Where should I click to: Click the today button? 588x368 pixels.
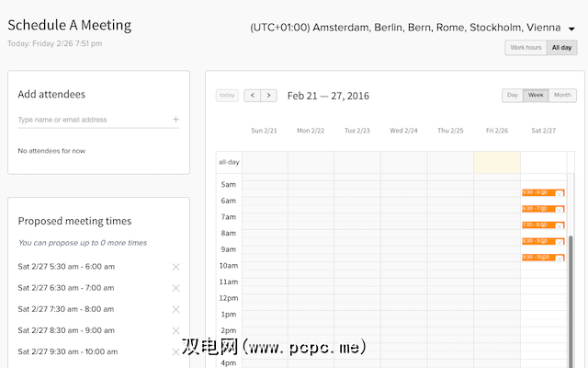(227, 95)
